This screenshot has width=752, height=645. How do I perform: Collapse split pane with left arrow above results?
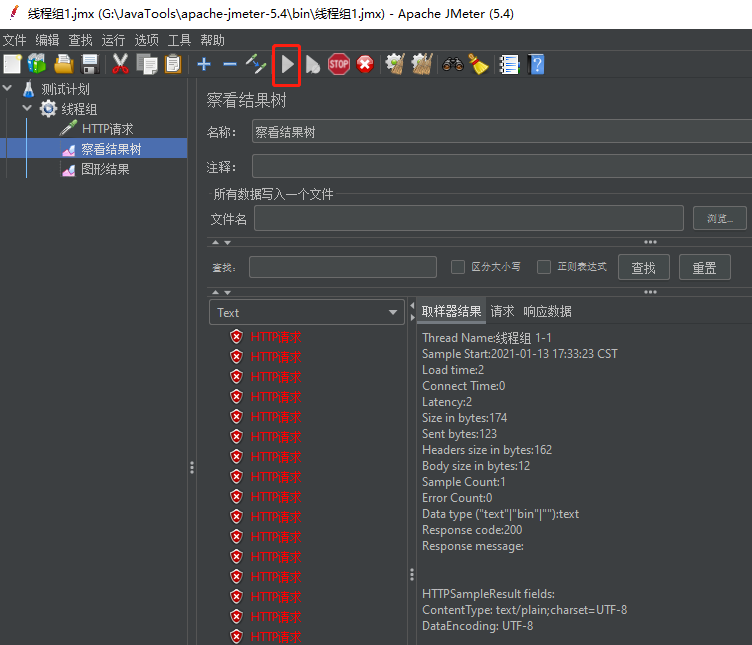(x=412, y=305)
